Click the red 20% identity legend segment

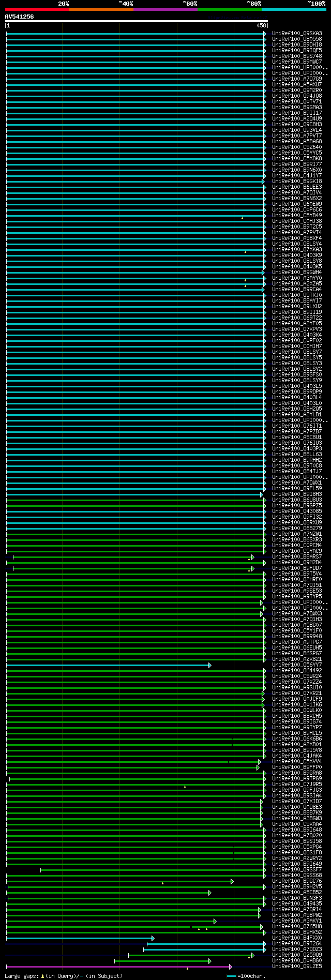pyautogui.click(x=37, y=9)
